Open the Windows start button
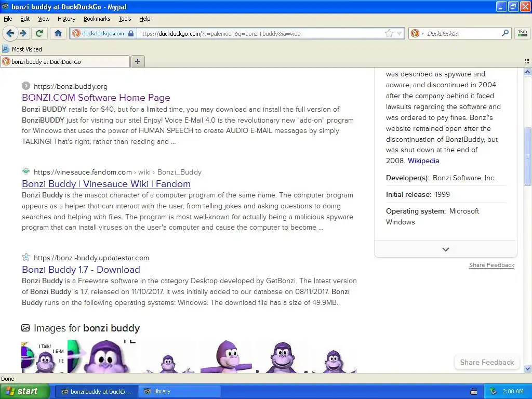 point(24,392)
